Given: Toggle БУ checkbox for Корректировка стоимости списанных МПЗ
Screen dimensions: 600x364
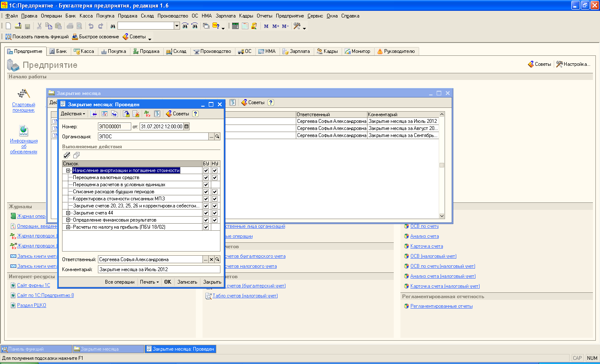Looking at the screenshot, I should click(x=206, y=199).
